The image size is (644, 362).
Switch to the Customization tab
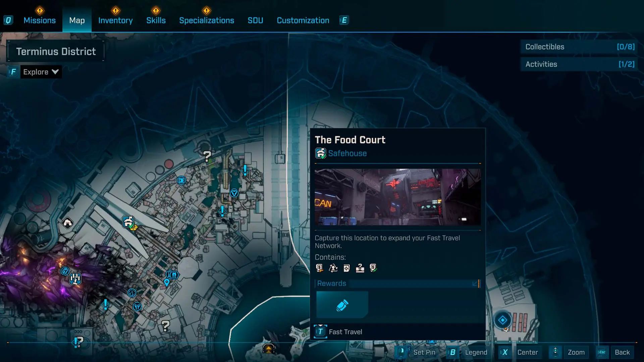303,20
